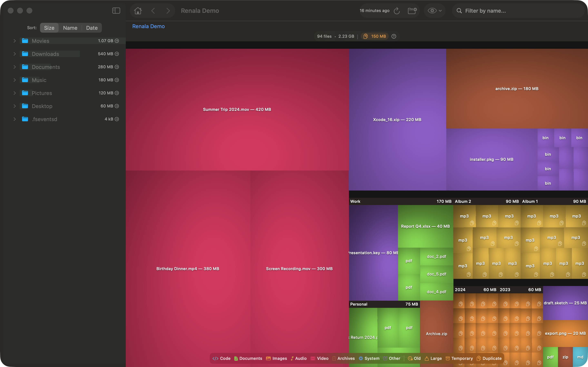The image size is (588, 367).
Task: Click the new folder icon in the toolbar
Action: point(412,11)
